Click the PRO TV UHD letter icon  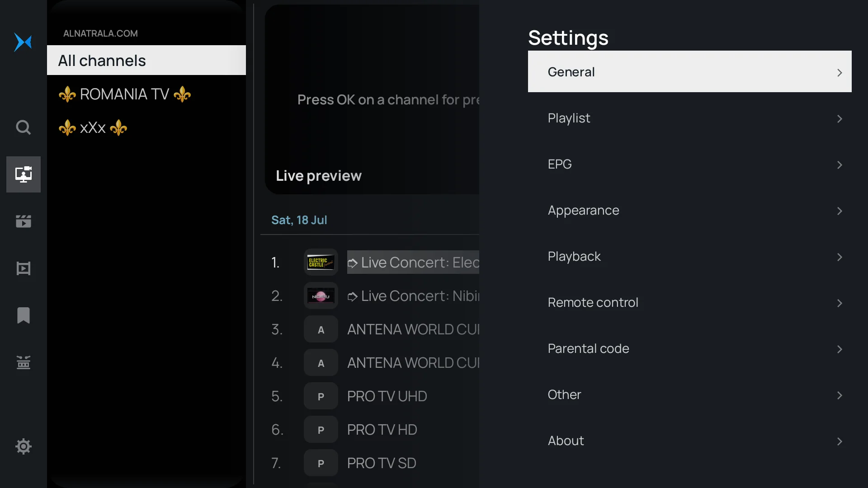[x=321, y=396]
